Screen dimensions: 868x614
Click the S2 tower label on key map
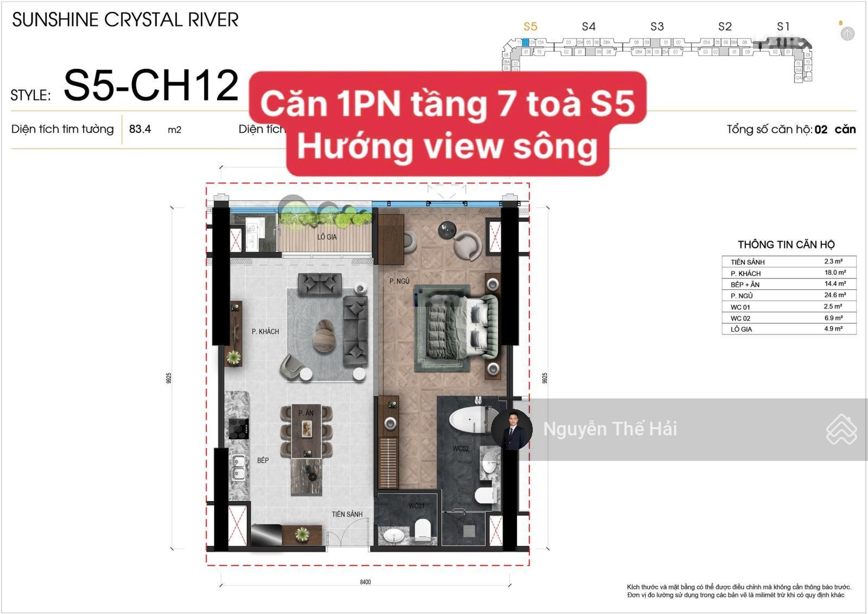pyautogui.click(x=725, y=27)
